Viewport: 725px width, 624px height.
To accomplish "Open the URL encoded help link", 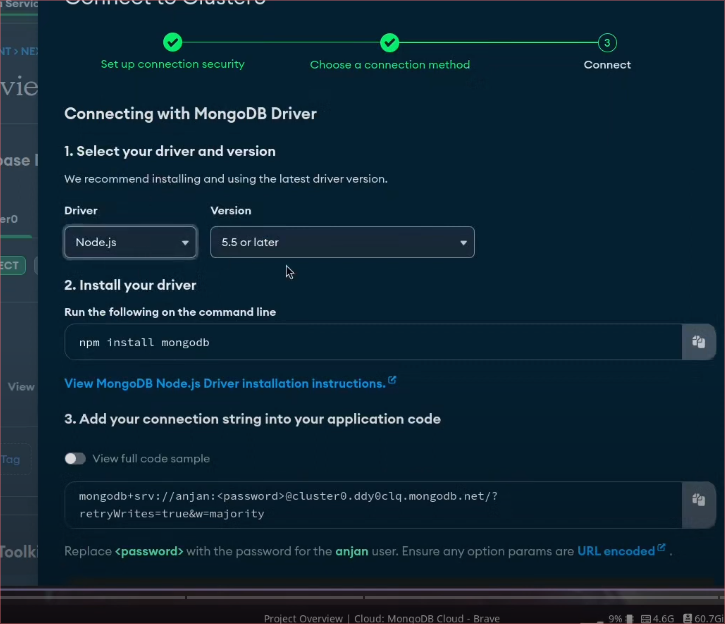I will (x=616, y=551).
